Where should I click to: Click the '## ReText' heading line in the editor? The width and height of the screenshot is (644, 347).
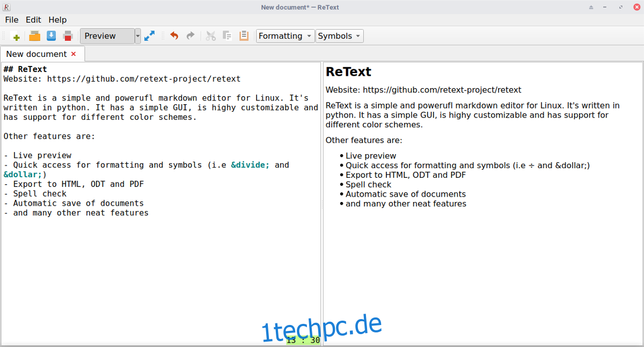tap(25, 69)
